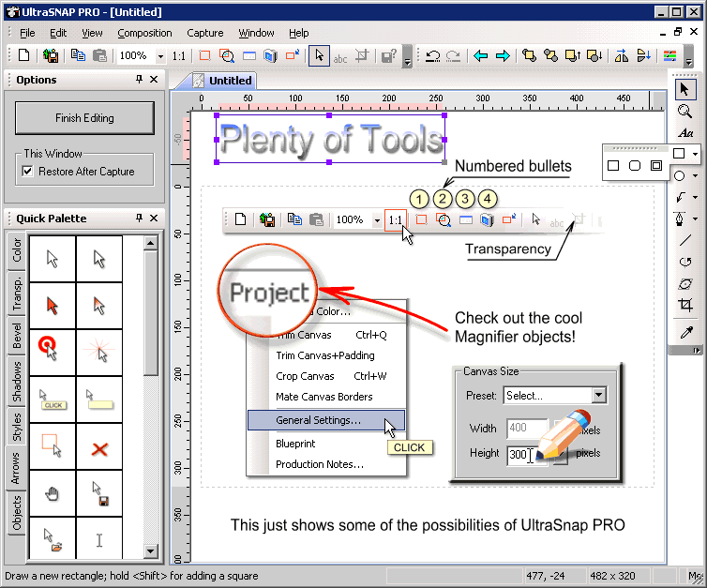Select the Aa text tool in right toolbar

point(685,133)
